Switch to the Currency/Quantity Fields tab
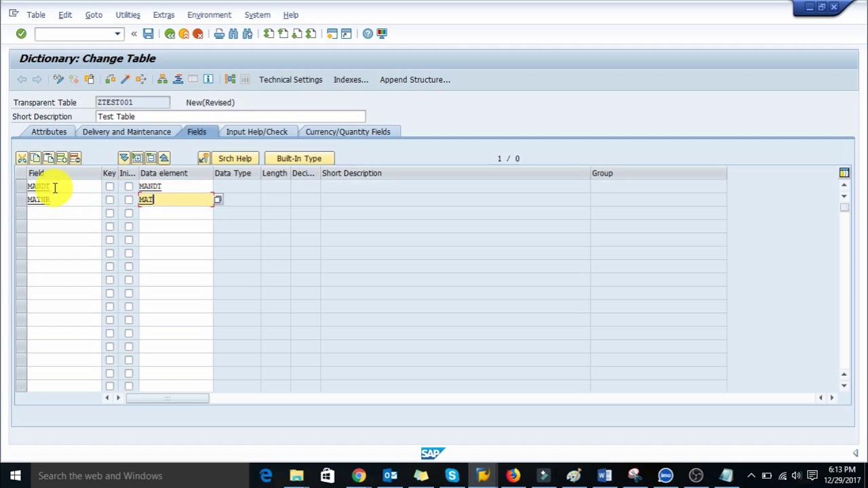Image resolution: width=868 pixels, height=488 pixels. click(x=347, y=131)
